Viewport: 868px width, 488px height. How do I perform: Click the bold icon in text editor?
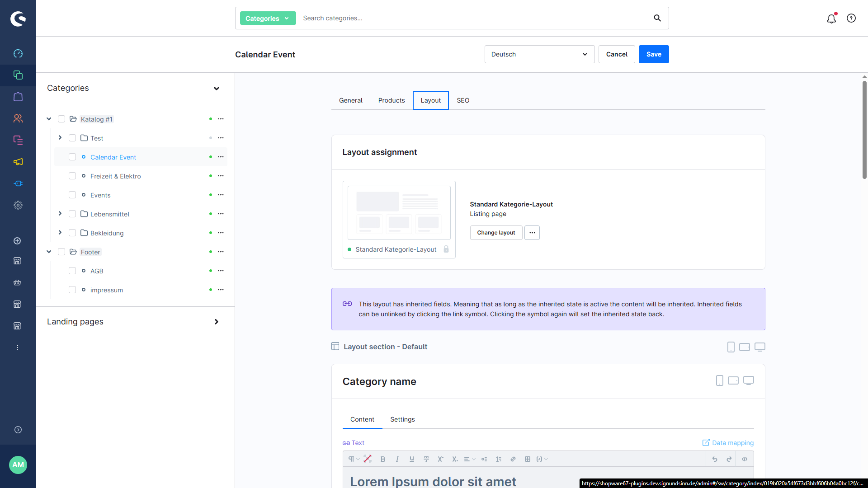point(382,459)
